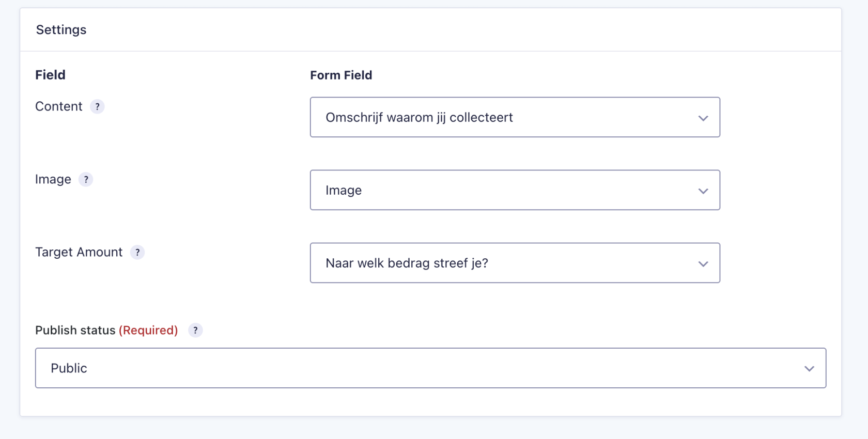868x439 pixels.
Task: Click the chevron on the Public dropdown
Action: tap(810, 368)
